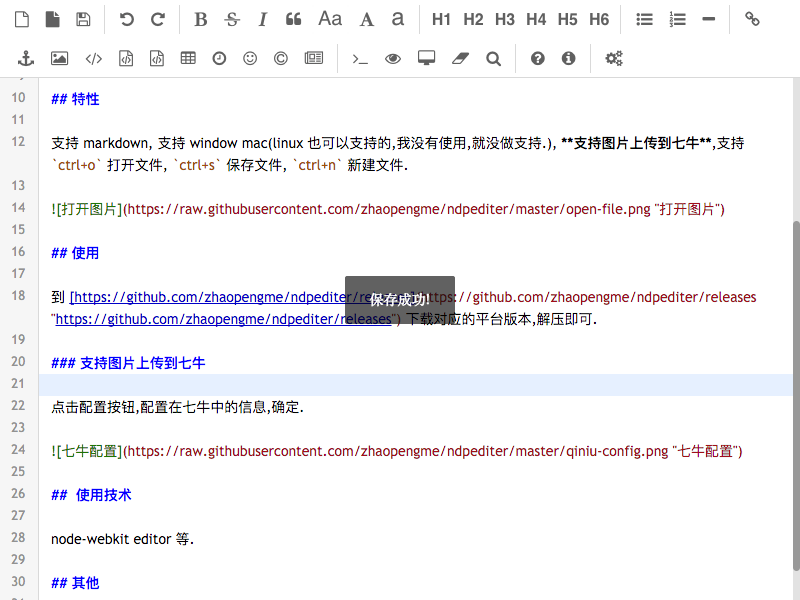
Task: Insert code block with second file-code icon
Action: pyautogui.click(x=157, y=59)
